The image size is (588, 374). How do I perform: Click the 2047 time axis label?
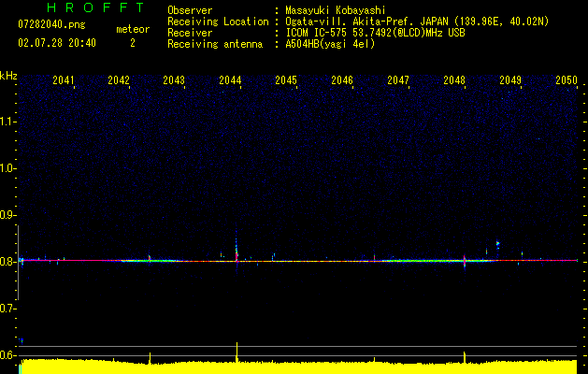398,79
